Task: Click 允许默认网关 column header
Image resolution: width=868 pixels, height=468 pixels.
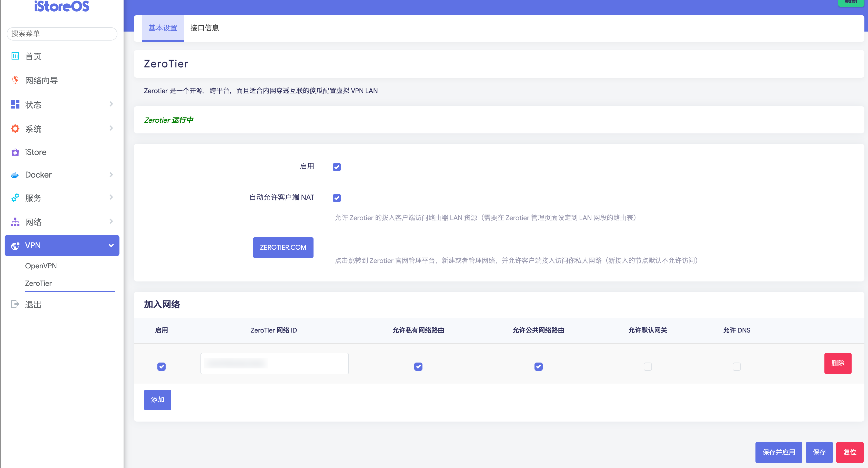Action: point(648,330)
